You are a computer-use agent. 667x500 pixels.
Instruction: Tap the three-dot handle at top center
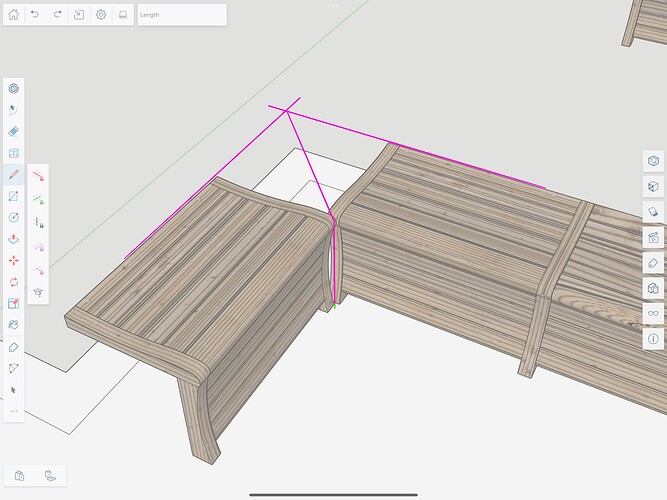334,6
